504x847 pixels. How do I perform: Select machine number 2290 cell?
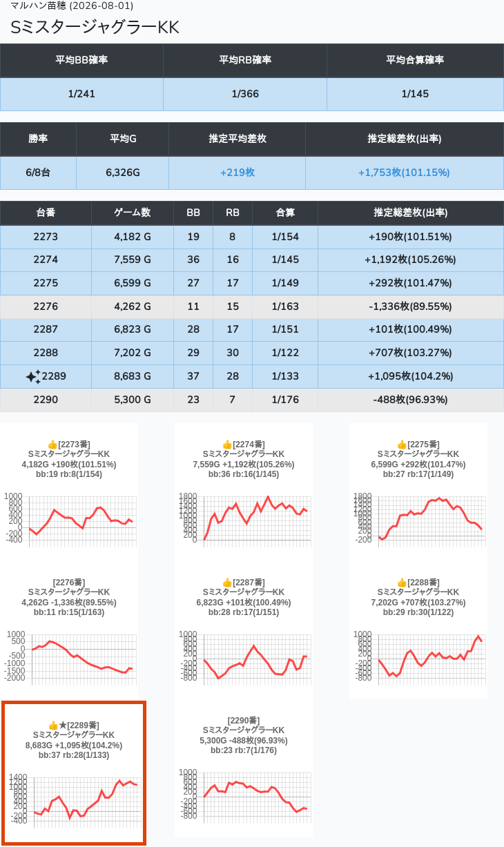click(46, 400)
